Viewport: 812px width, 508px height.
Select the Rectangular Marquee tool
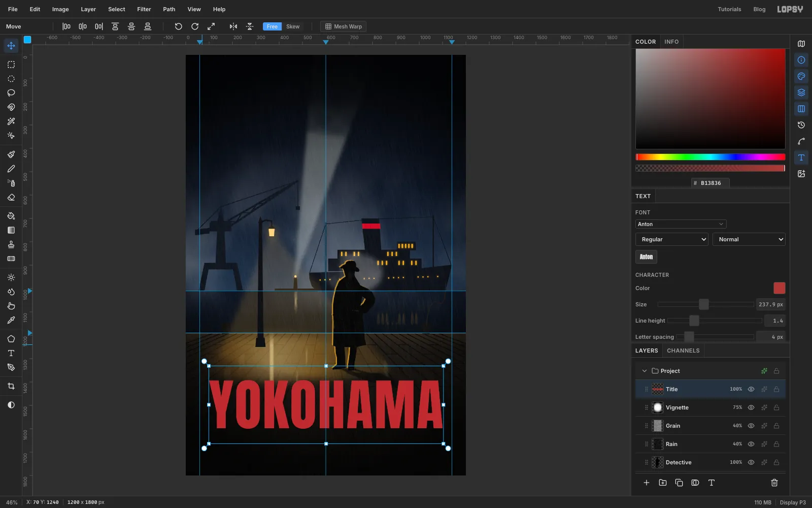11,65
